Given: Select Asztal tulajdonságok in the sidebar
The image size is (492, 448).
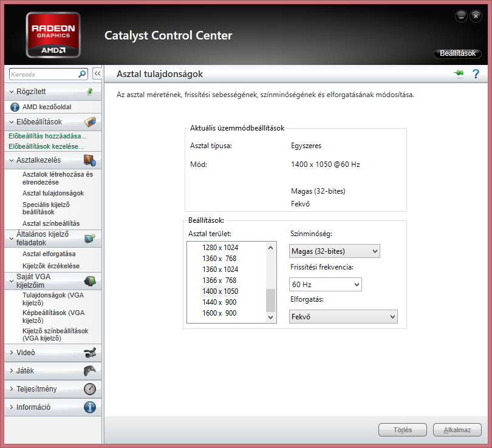Looking at the screenshot, I should [53, 193].
